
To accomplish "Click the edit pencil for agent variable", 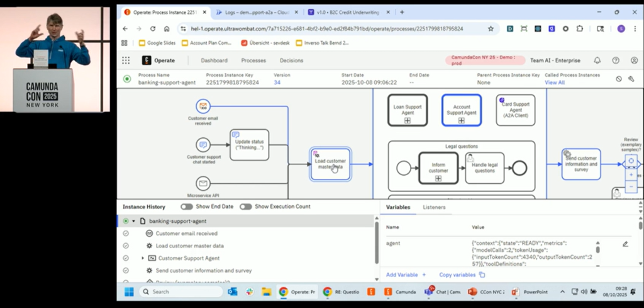I will pyautogui.click(x=625, y=244).
